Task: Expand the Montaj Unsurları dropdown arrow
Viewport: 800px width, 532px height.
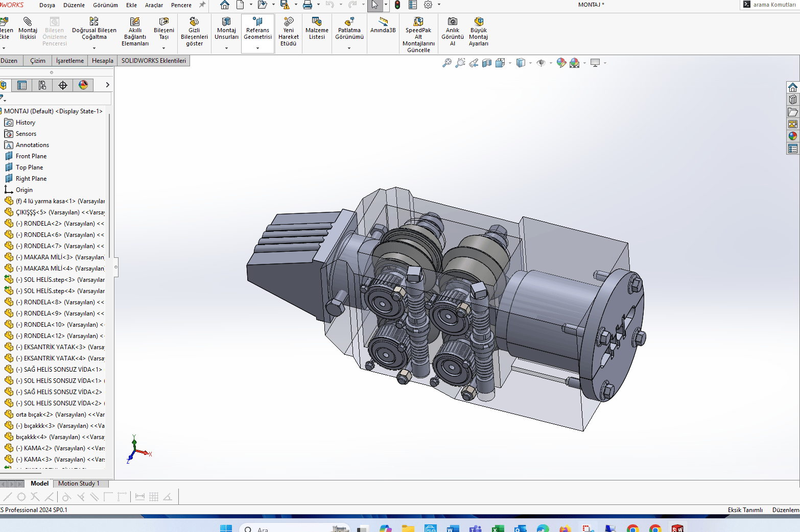Action: point(226,49)
